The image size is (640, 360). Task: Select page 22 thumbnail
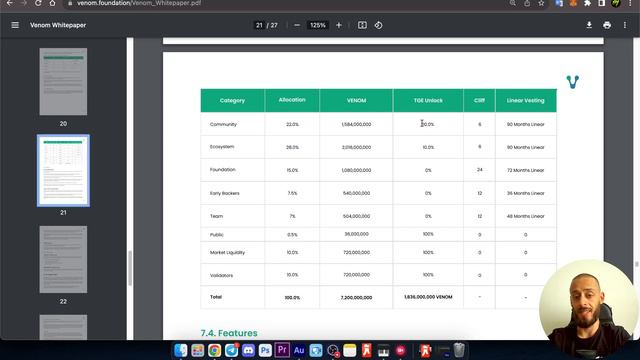[63, 259]
